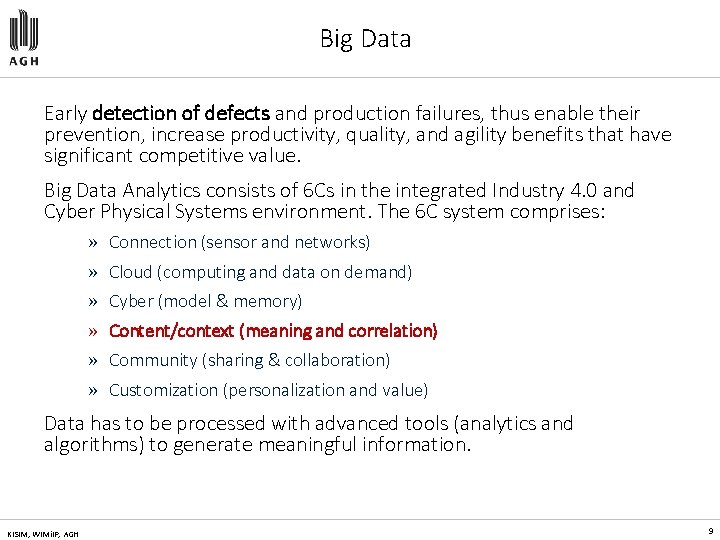Click the 'Customization (personalization and value)' bullet
The image size is (720, 540).
coord(268,390)
